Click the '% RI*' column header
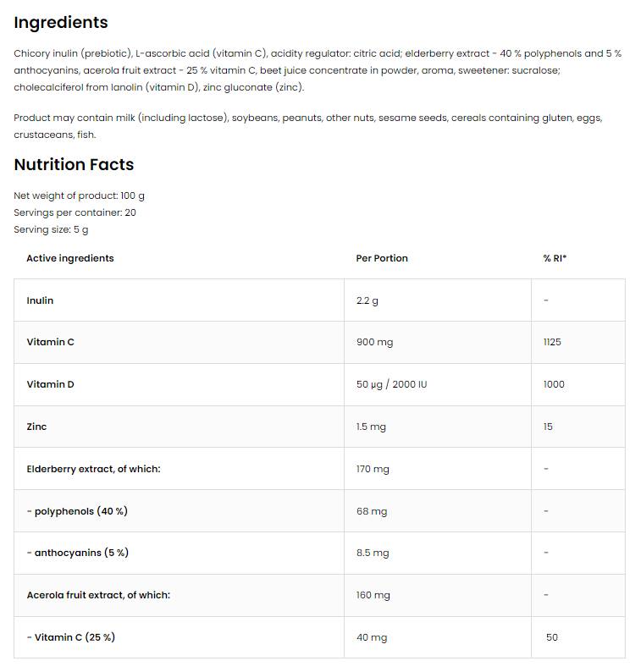 click(555, 258)
